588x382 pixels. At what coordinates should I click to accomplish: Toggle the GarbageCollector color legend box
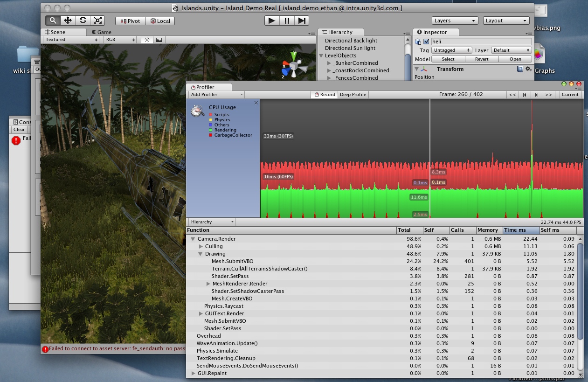tap(211, 135)
